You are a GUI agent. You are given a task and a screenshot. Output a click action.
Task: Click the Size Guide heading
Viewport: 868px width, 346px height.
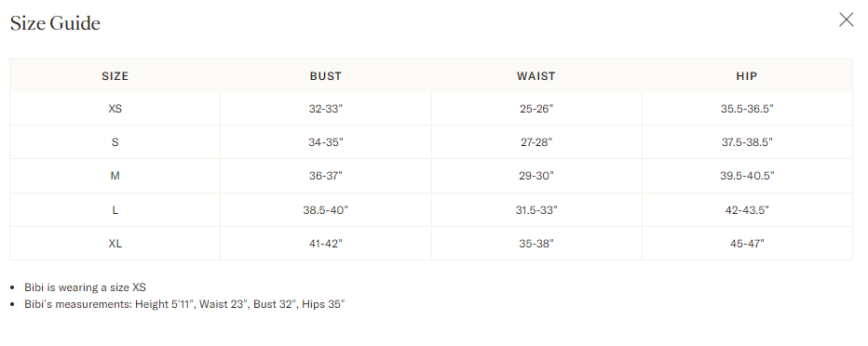(55, 23)
